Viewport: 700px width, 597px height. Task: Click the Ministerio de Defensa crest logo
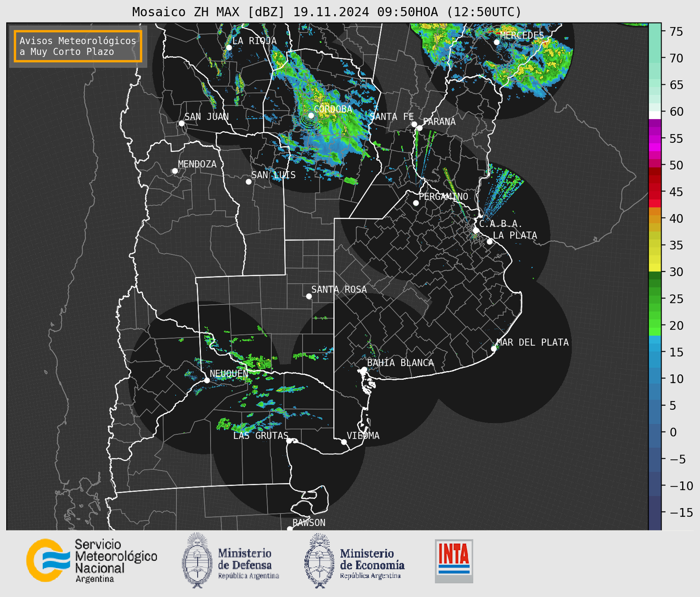click(197, 560)
